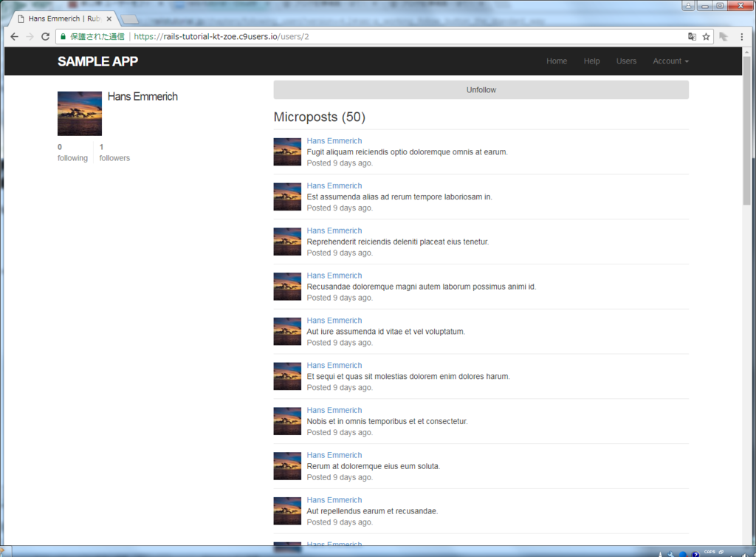Open the Help page link
Viewport: 756px width, 557px height.
(x=591, y=61)
